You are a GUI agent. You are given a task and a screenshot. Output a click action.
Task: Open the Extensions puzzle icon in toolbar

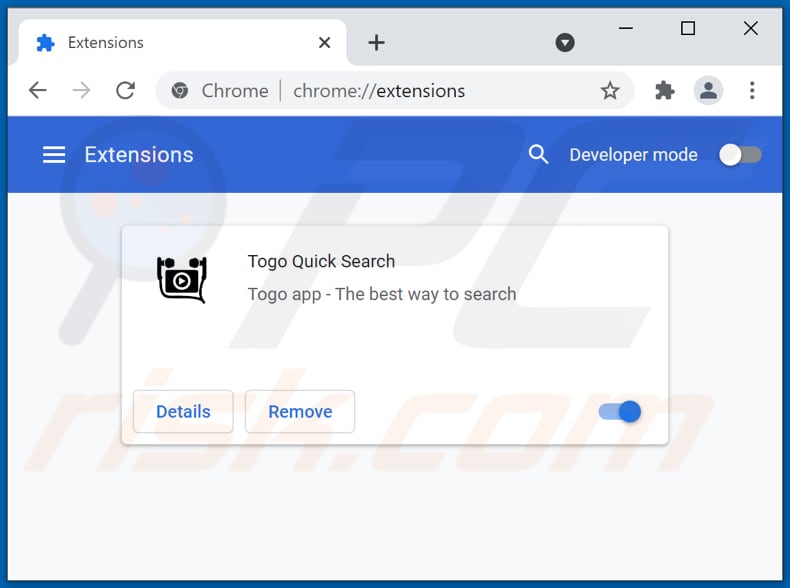665,91
